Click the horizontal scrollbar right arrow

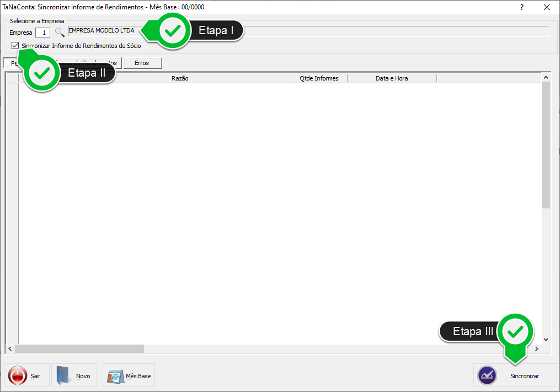click(536, 349)
